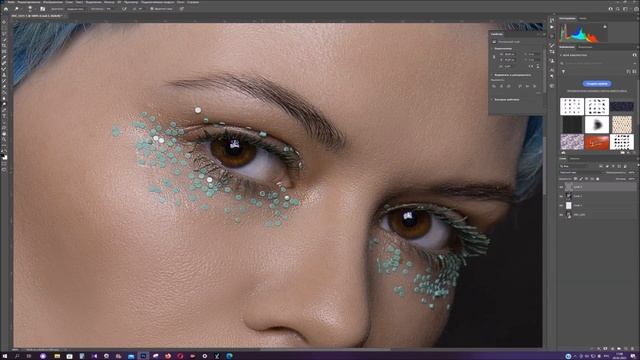
Task: Toggle visibility eye of the second layer
Action: (561, 196)
